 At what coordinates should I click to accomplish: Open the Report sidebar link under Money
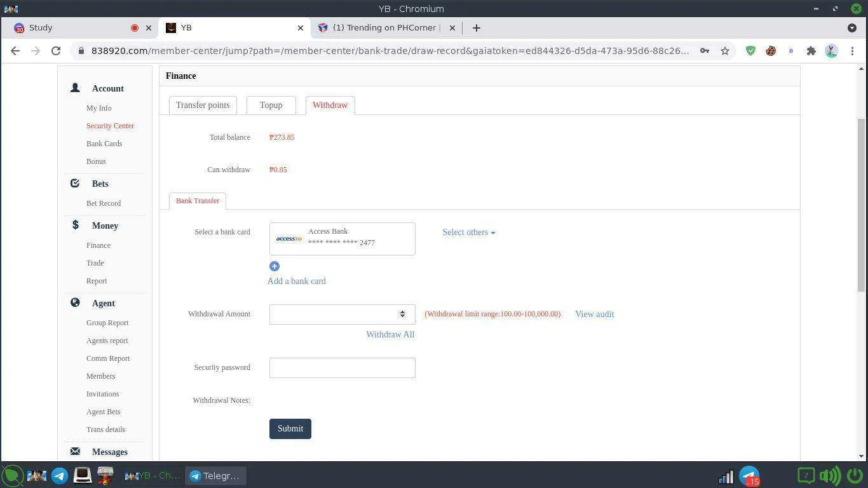(x=97, y=281)
